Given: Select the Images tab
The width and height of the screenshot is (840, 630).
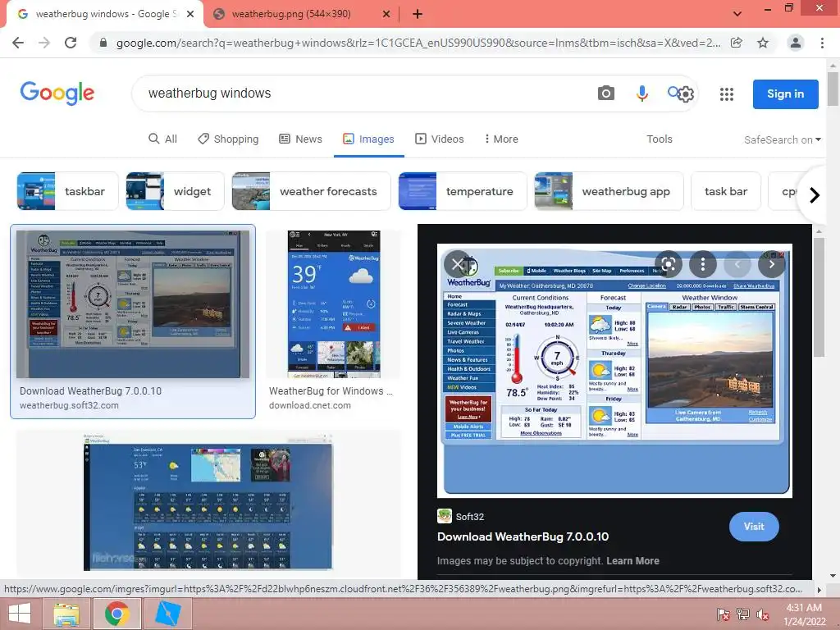Looking at the screenshot, I should tap(368, 139).
